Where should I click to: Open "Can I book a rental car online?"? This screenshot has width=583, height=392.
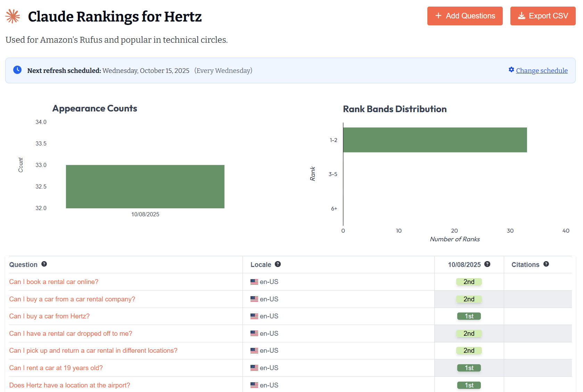click(x=54, y=282)
